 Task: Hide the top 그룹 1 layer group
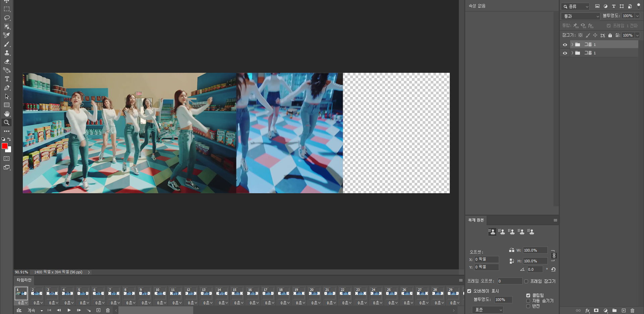coord(565,45)
